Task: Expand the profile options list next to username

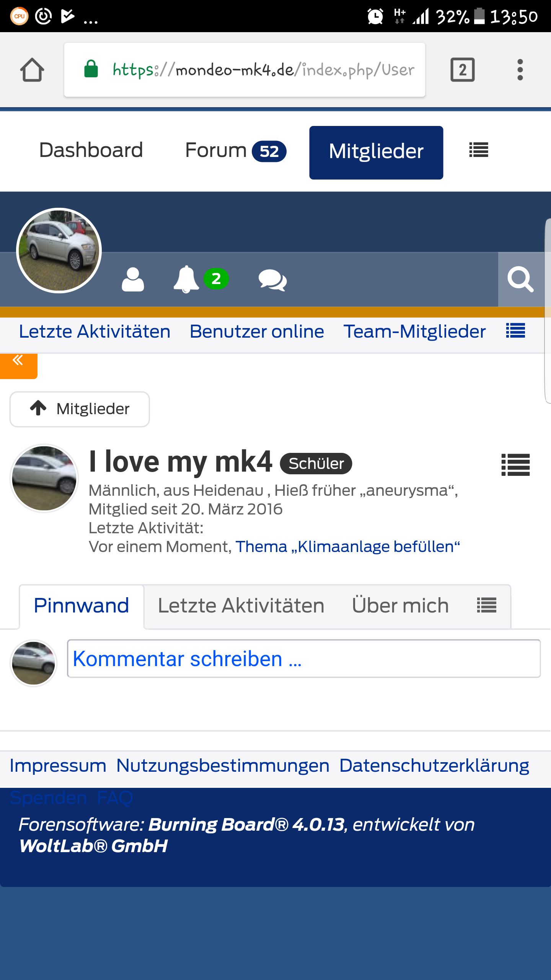Action: click(x=515, y=465)
